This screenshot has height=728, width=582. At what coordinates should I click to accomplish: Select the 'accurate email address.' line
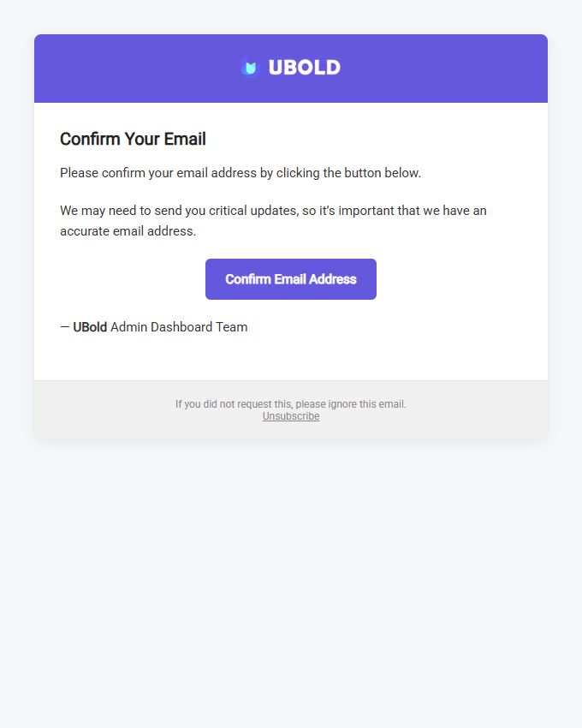(x=128, y=231)
